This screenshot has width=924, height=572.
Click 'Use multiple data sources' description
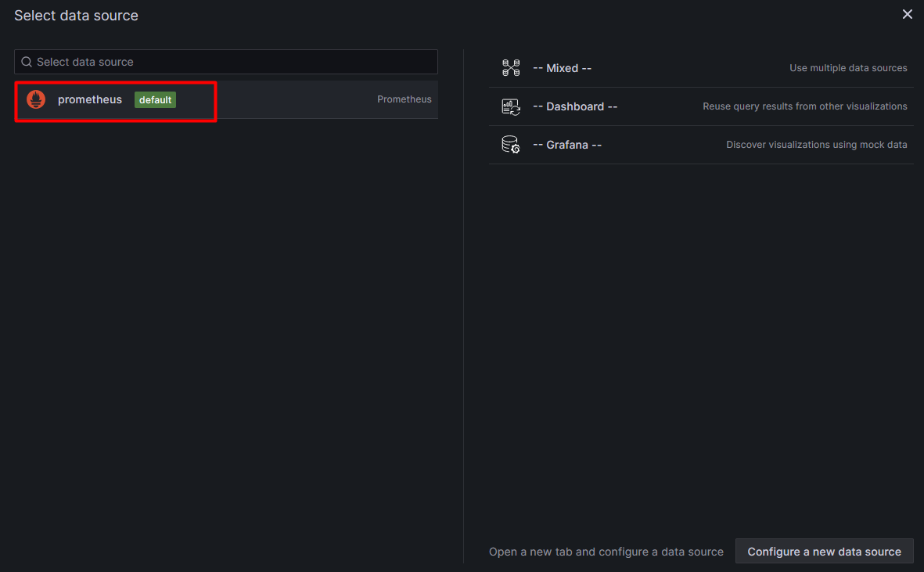click(849, 68)
